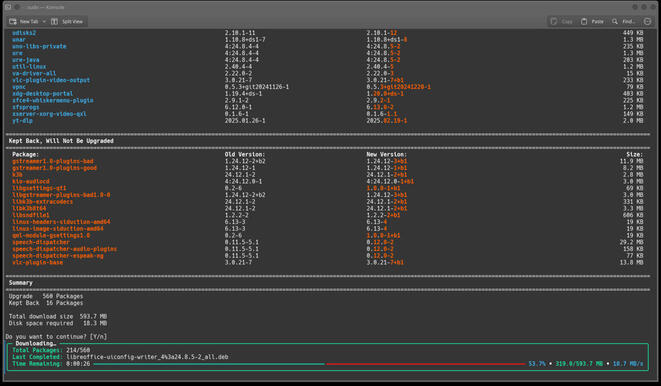Click the 319.0/593.7 MB downloaded amount
This screenshot has width=661, height=386.
[x=579, y=364]
